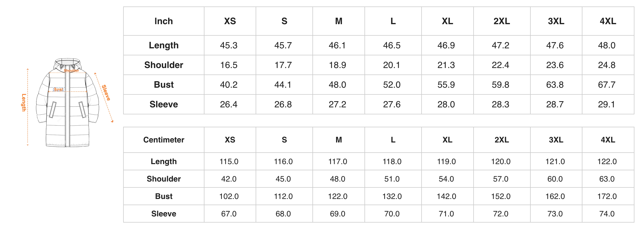Click the XL column header in Inch table

point(447,21)
